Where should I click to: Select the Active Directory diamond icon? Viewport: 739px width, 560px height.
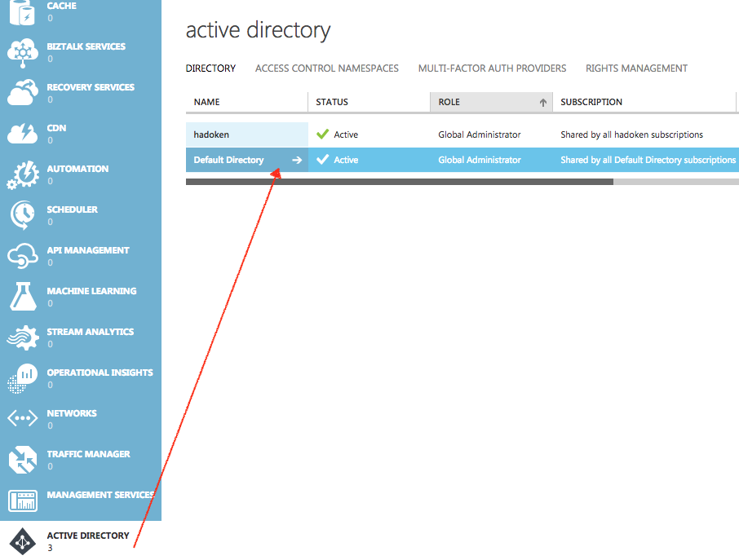tap(22, 541)
